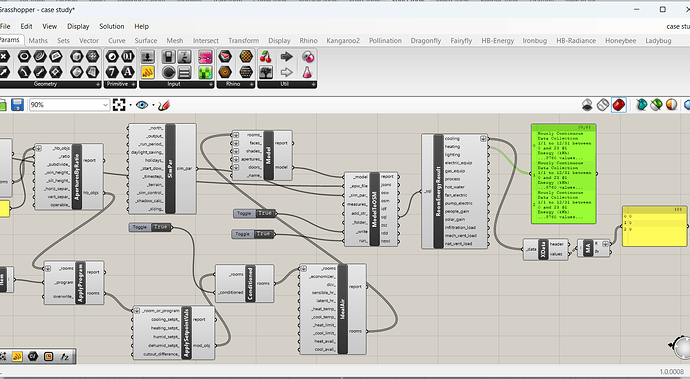Select the green checkerboard Image Sampler icon
This screenshot has height=379, width=690.
point(205,72)
